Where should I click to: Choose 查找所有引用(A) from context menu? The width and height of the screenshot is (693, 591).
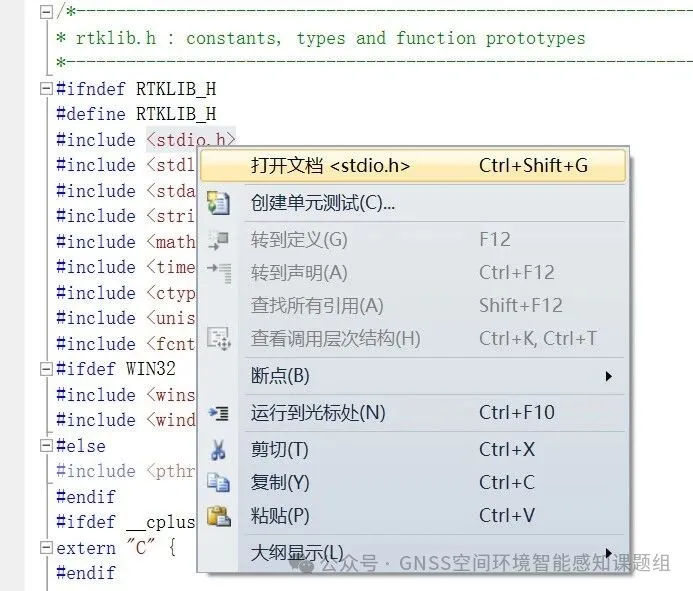pos(317,306)
